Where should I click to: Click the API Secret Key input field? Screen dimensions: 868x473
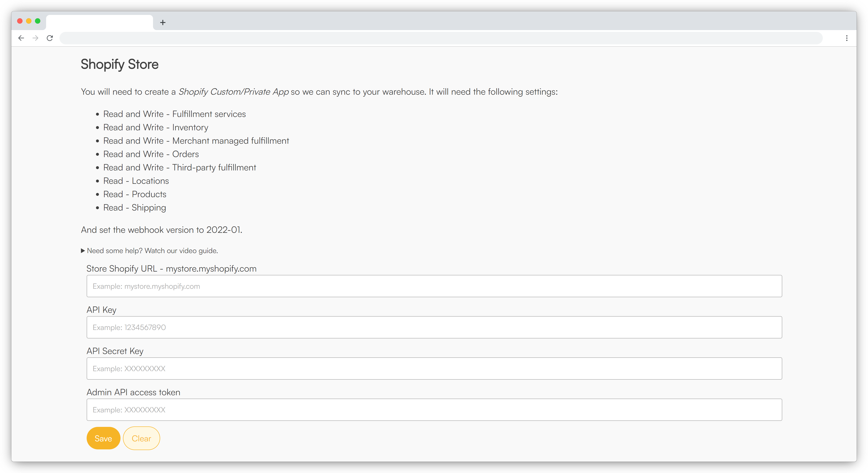click(434, 368)
